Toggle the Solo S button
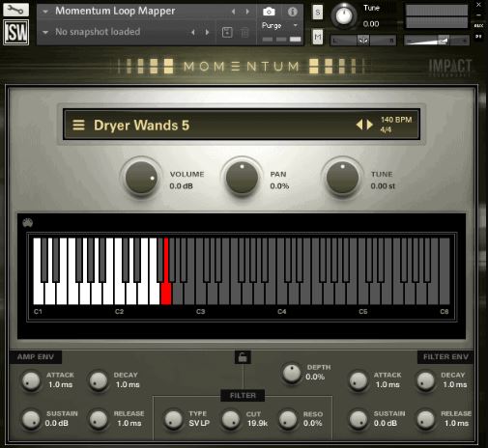Screen dimensions: 488x448 click(x=318, y=13)
